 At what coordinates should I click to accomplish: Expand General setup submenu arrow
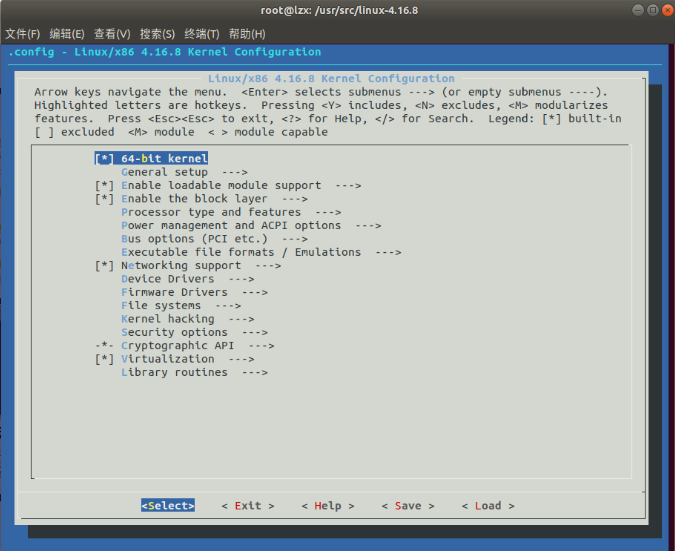[x=235, y=172]
